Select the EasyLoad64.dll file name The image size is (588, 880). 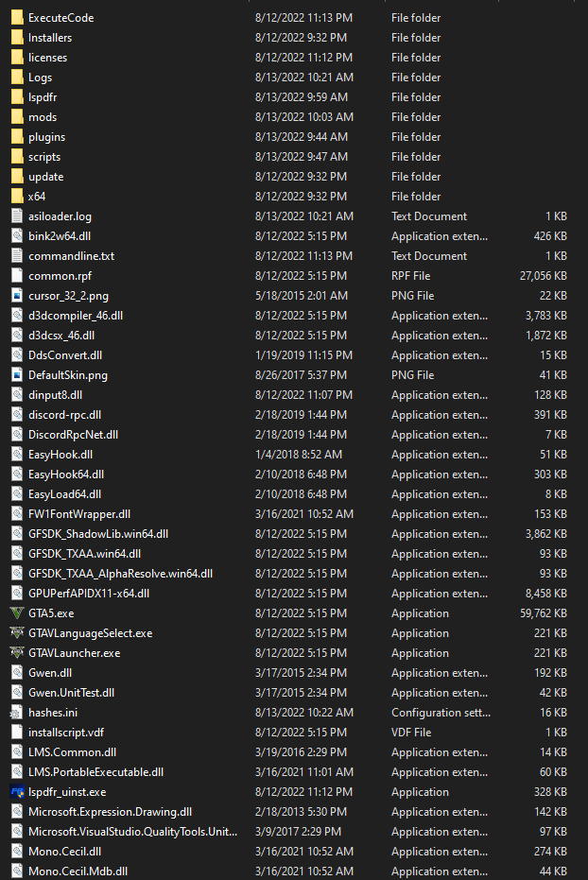[65, 494]
